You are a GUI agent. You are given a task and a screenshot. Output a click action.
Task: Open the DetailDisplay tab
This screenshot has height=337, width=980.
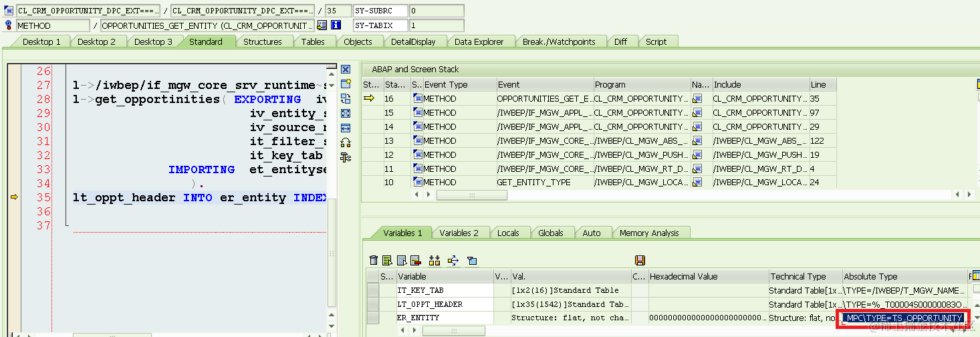point(413,41)
